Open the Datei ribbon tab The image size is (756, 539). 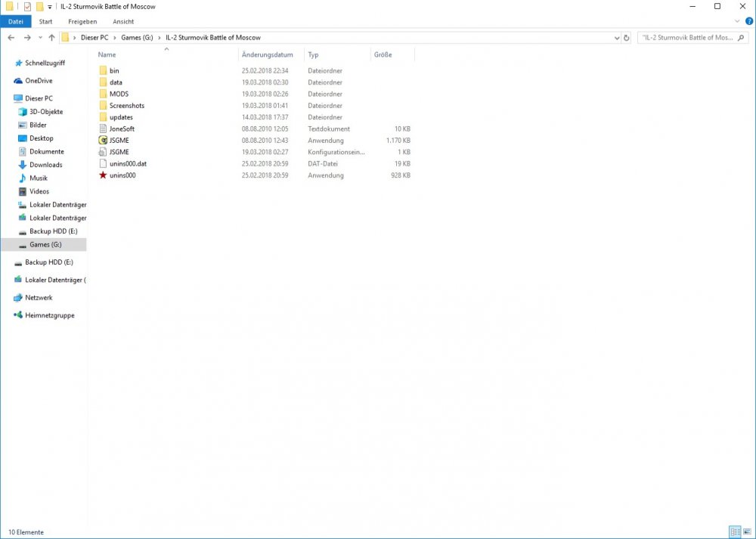point(16,21)
